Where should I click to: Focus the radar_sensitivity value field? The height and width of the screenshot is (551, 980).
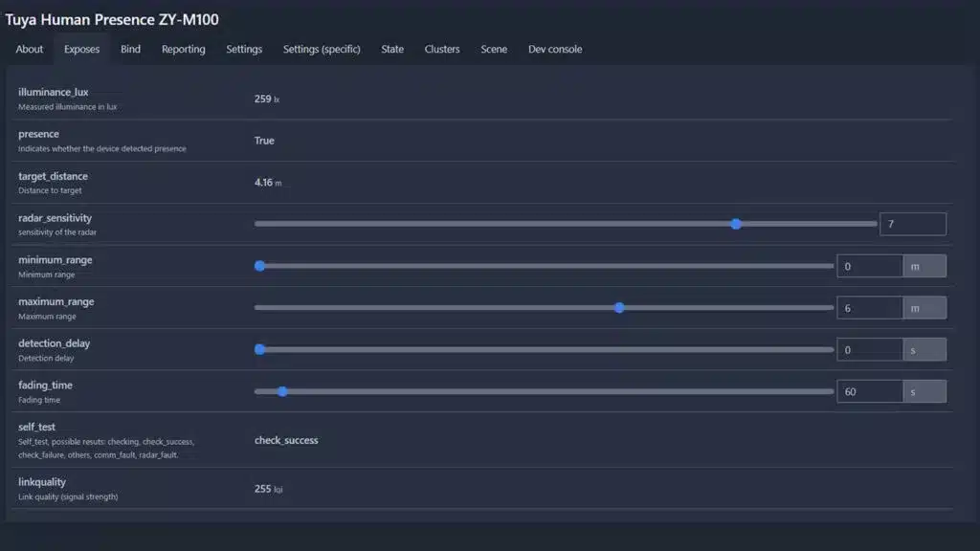912,224
